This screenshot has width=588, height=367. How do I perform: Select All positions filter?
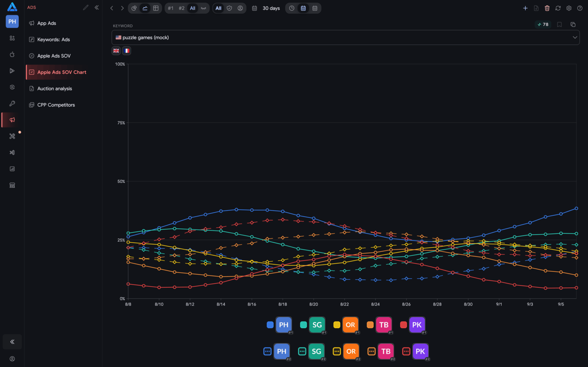pos(193,8)
